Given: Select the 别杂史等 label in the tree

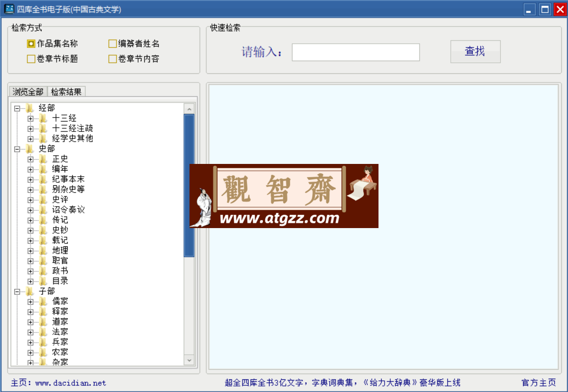Looking at the screenshot, I should click(x=68, y=189).
